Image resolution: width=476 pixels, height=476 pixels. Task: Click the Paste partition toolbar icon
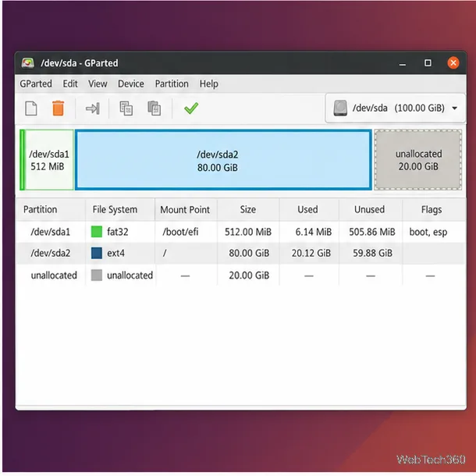(x=155, y=108)
